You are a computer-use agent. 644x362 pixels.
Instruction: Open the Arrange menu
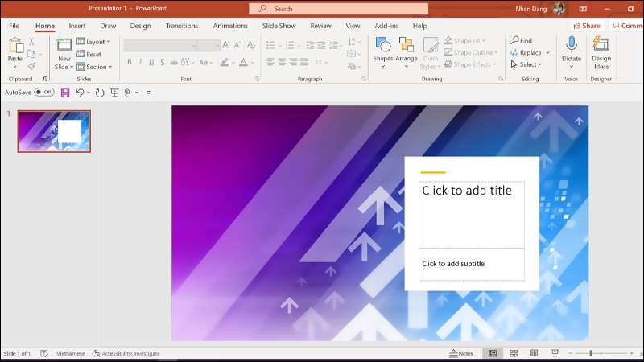[x=407, y=52]
